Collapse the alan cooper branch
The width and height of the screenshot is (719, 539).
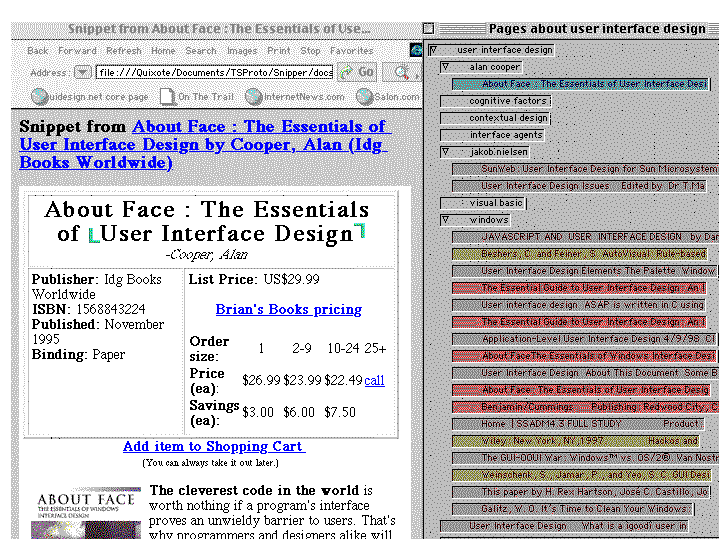coord(446,67)
